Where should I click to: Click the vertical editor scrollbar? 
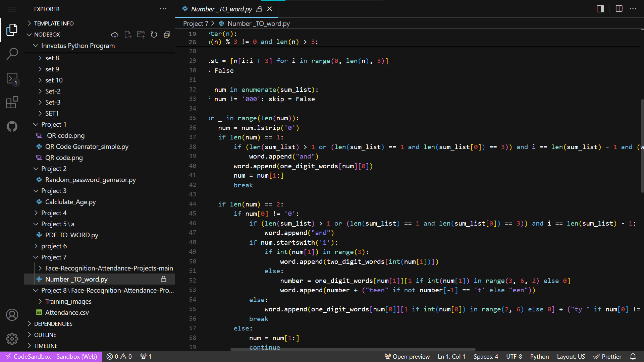[642, 146]
